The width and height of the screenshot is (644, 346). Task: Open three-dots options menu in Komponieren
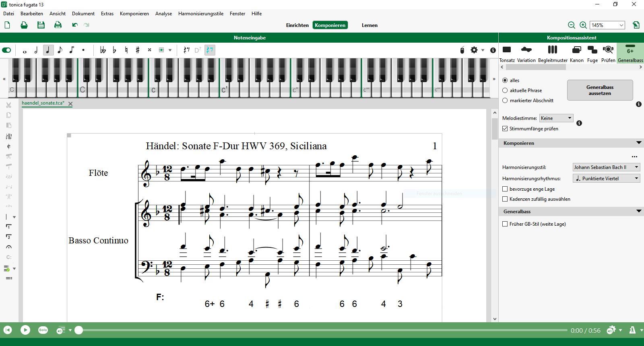point(634,157)
